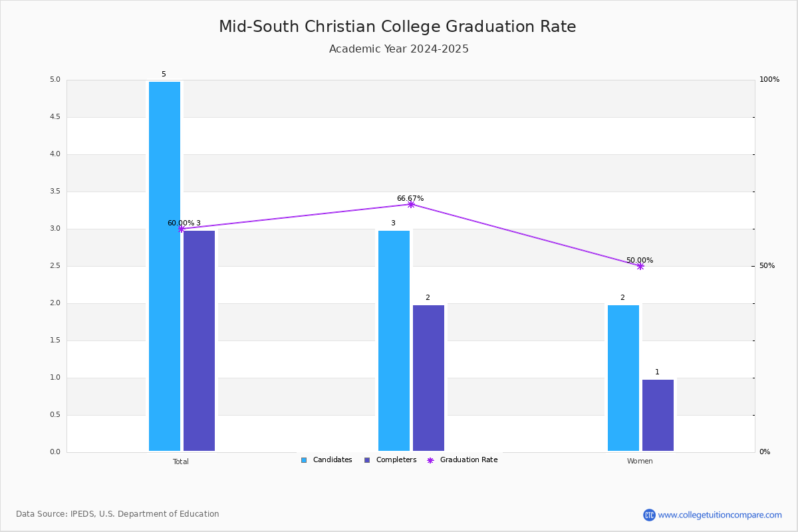The image size is (798, 532).
Task: Click the 60.00% graduation rate marker
Action: 181,229
